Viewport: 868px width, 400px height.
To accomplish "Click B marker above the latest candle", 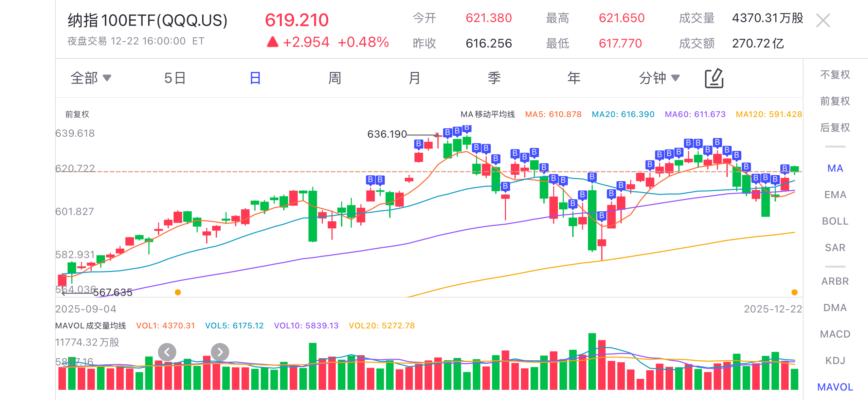I will (784, 169).
